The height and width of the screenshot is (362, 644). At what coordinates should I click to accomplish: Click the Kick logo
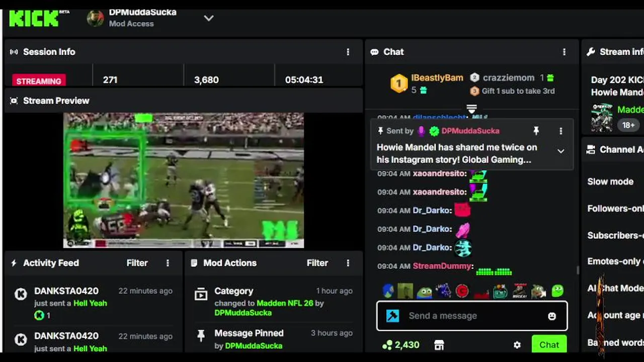tap(34, 18)
